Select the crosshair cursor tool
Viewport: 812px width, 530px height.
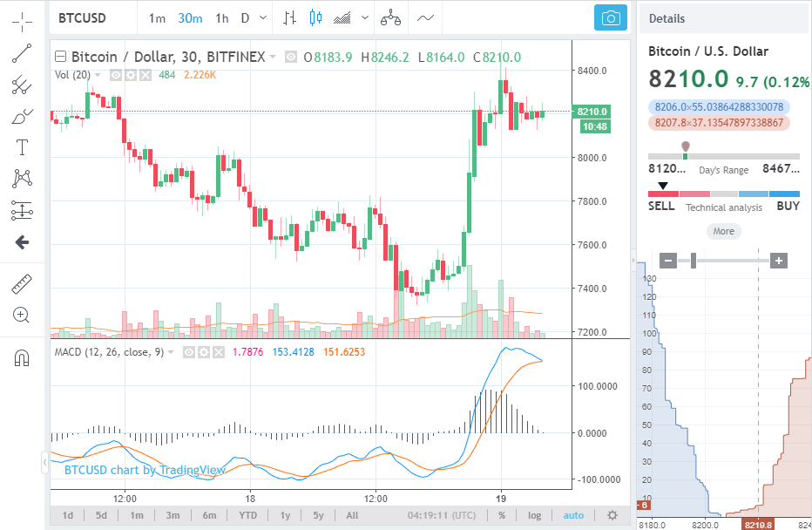coord(23,20)
